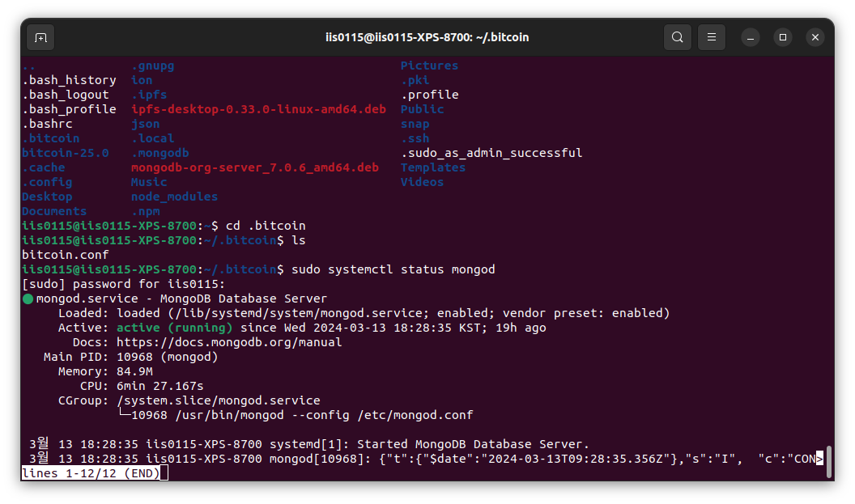Click the .ssh directory name
Image resolution: width=855 pixels, height=504 pixels.
[415, 138]
